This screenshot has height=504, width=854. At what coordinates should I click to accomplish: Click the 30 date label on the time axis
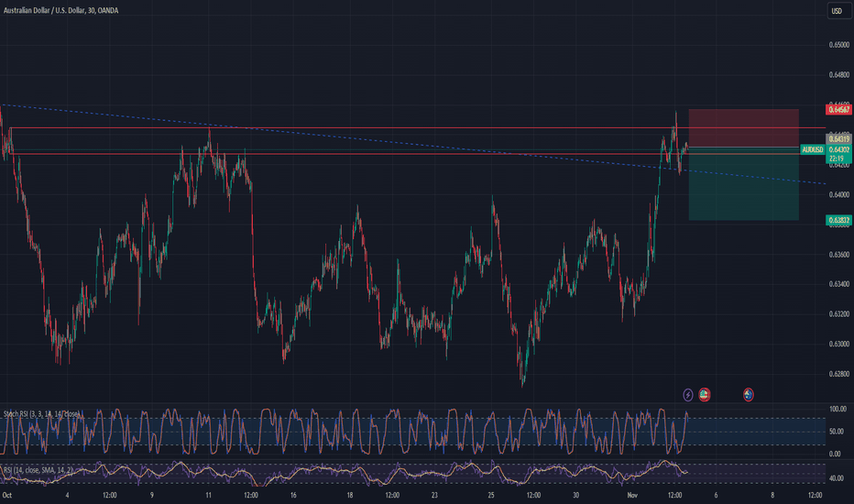(x=575, y=495)
